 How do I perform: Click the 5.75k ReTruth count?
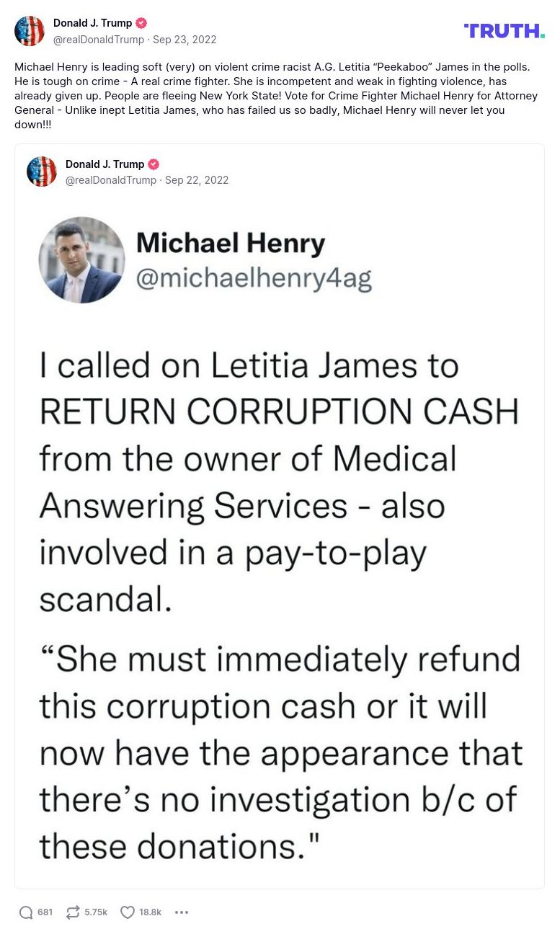tap(96, 912)
